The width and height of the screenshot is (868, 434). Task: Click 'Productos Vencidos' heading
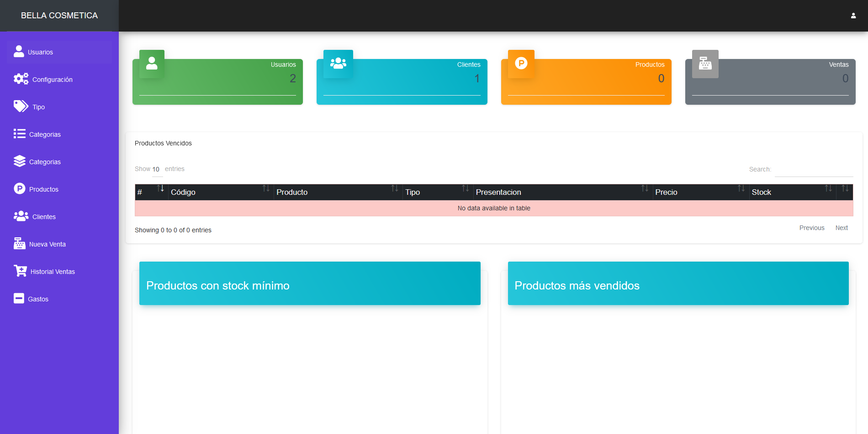point(163,143)
